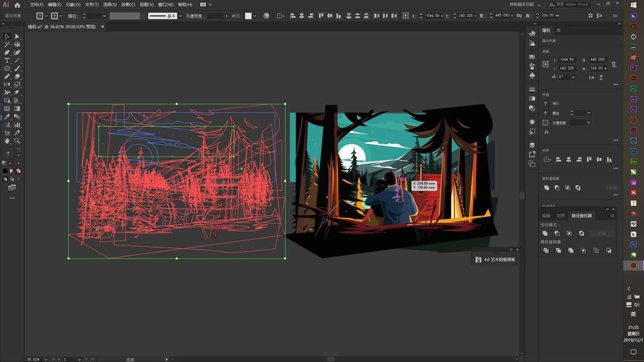Image resolution: width=644 pixels, height=362 pixels.
Task: Open the Gradient panel icon in dock
Action: [x=532, y=98]
